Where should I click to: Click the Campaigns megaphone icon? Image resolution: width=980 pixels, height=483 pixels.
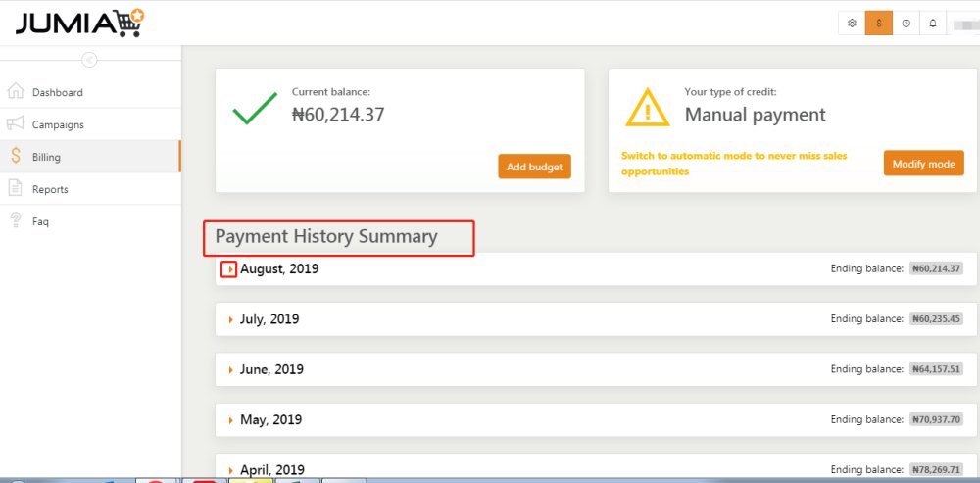coord(16,123)
